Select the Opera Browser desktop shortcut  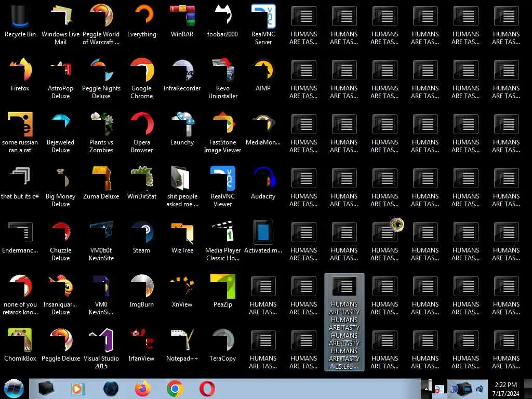pyautogui.click(x=142, y=132)
